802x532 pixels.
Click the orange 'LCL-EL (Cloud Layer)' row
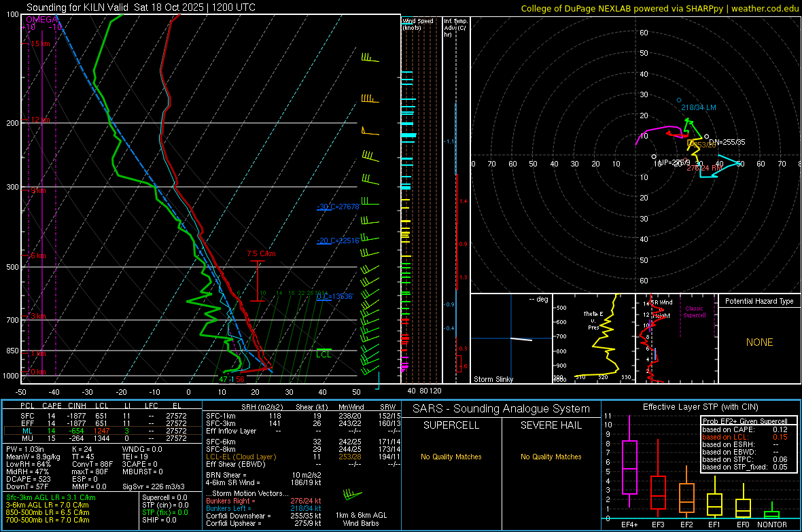point(303,457)
